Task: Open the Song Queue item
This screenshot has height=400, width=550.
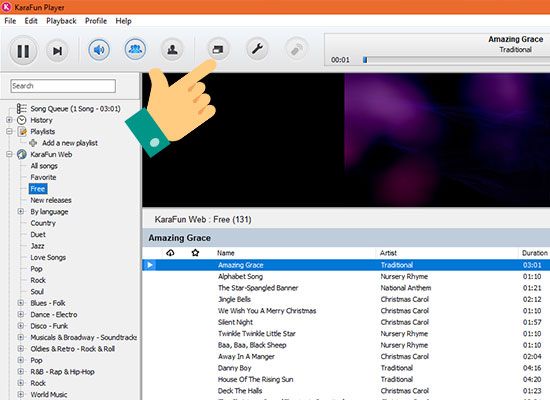Action: (x=75, y=109)
